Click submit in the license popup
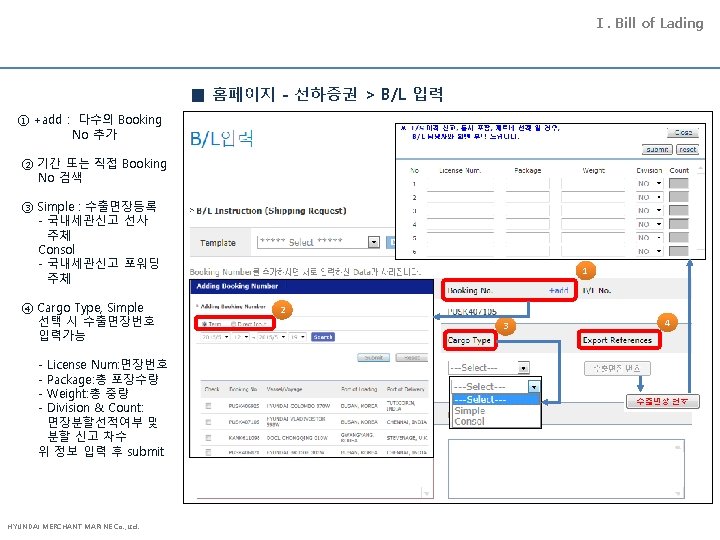The width and height of the screenshot is (720, 540). (x=657, y=149)
